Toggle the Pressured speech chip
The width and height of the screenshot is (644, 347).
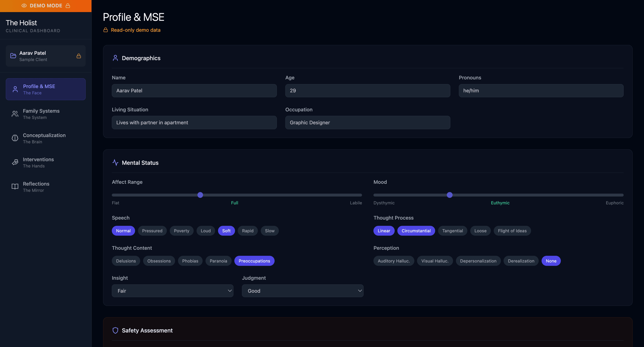pyautogui.click(x=152, y=231)
